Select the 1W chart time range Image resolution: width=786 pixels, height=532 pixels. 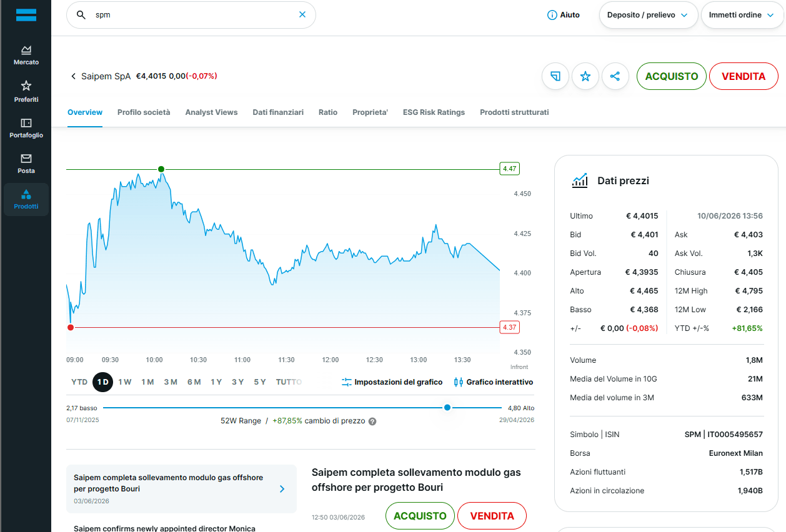tap(125, 382)
